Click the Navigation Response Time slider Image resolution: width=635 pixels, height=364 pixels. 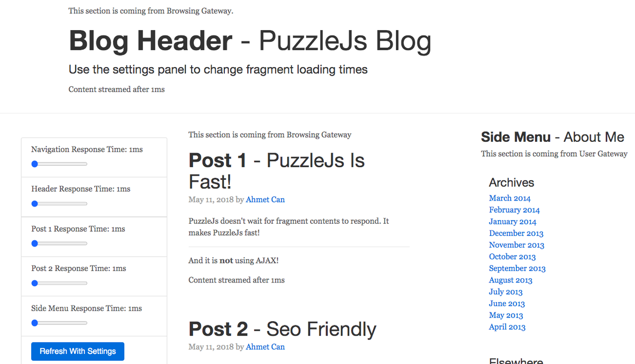click(x=59, y=164)
